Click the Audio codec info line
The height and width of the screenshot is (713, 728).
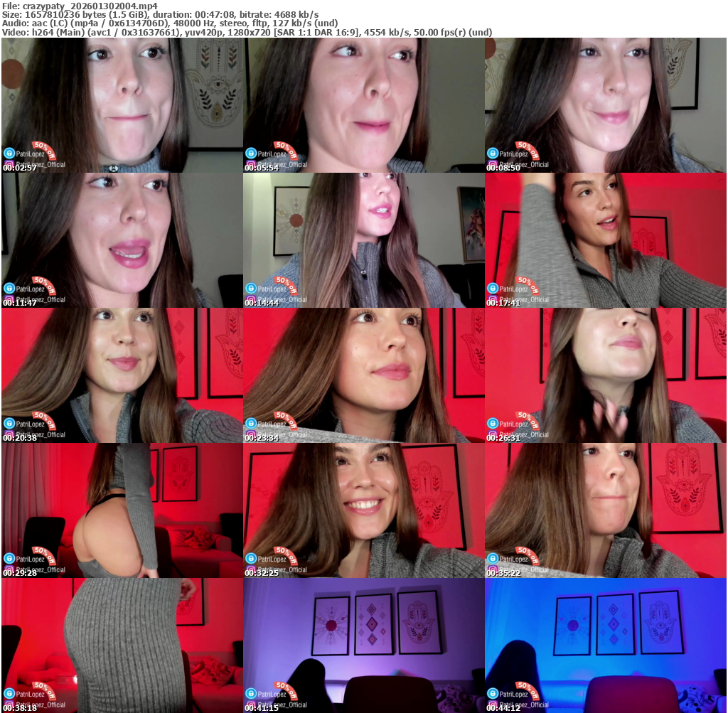coord(169,23)
